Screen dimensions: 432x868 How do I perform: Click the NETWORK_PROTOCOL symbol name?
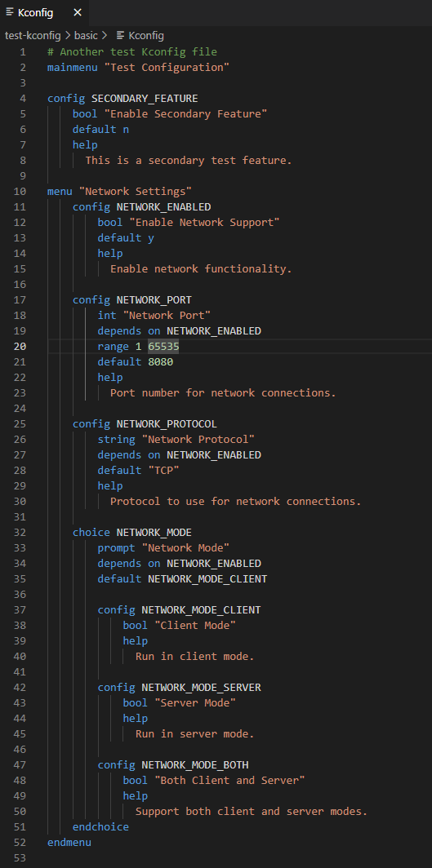pos(167,424)
